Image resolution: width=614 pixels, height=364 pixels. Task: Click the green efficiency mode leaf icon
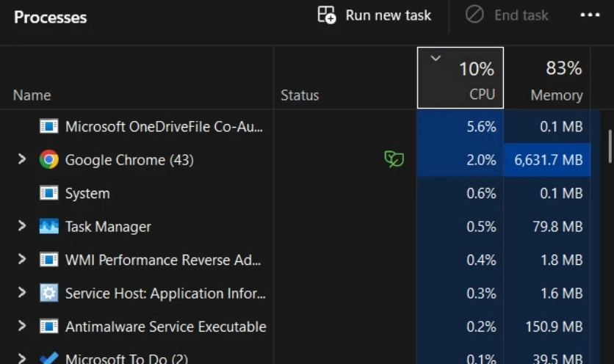394,159
